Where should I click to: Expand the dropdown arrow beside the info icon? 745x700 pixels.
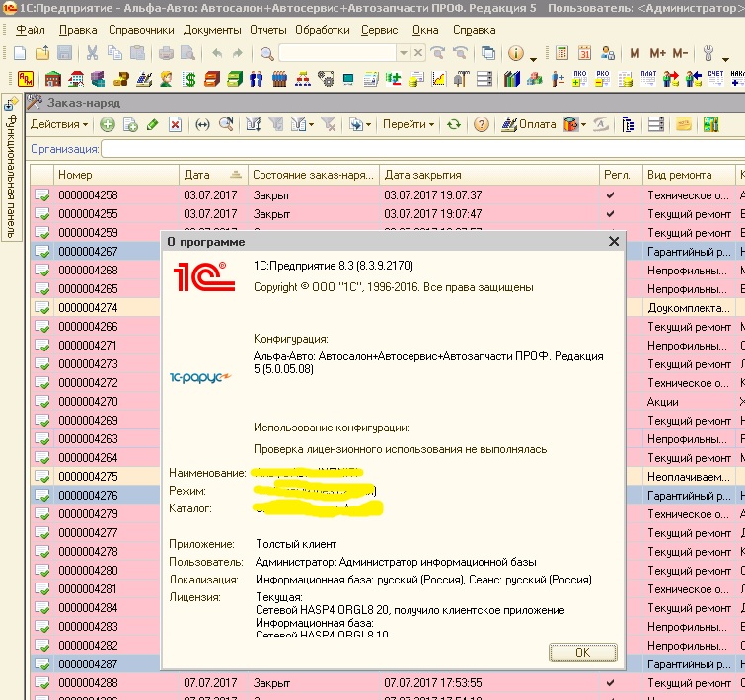533,59
